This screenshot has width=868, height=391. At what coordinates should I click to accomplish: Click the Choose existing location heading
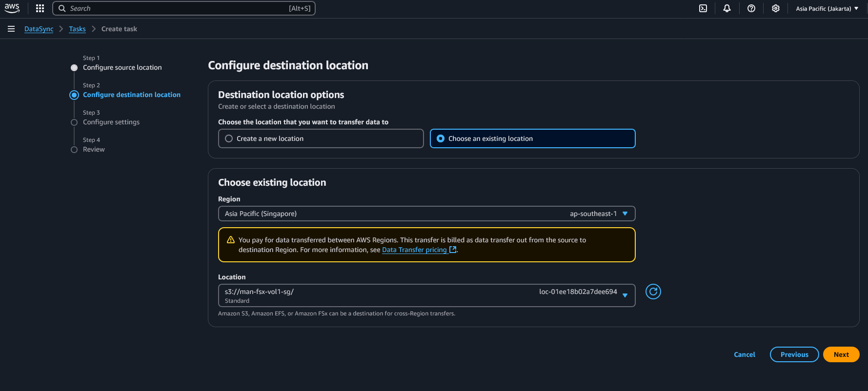pyautogui.click(x=272, y=182)
